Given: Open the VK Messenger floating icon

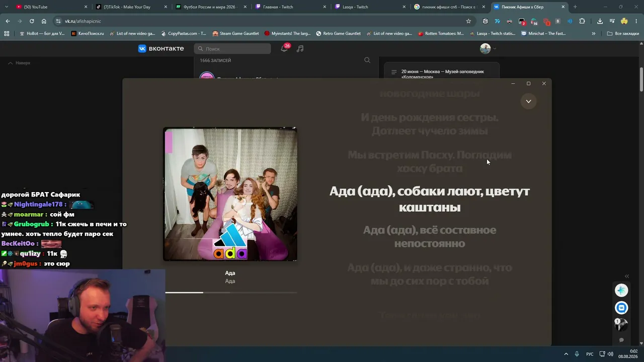Looking at the screenshot, I should (x=621, y=308).
